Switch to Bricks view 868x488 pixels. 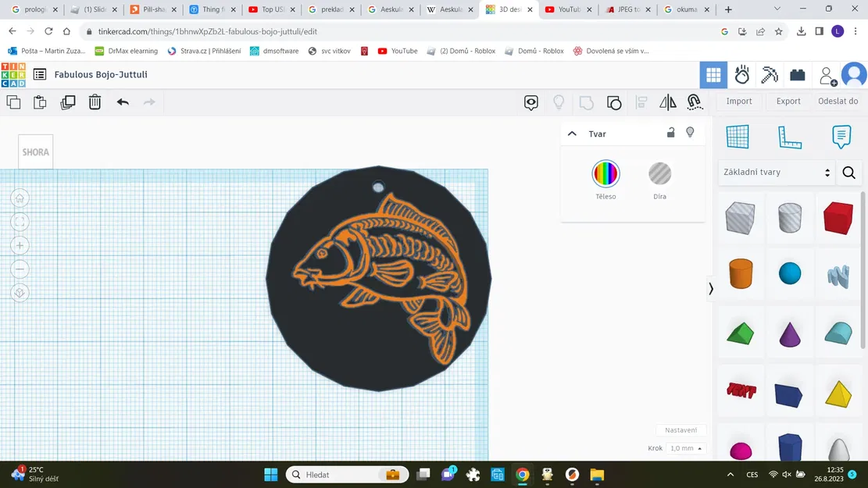point(797,75)
